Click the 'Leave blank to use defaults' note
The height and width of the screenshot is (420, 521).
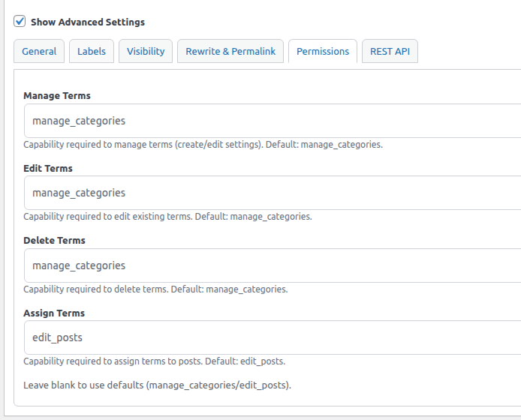click(157, 385)
